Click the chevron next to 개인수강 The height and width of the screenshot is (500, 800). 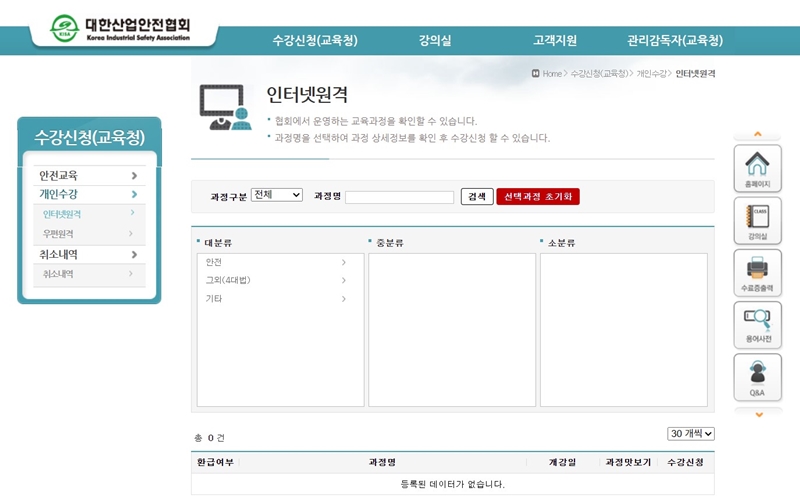134,194
